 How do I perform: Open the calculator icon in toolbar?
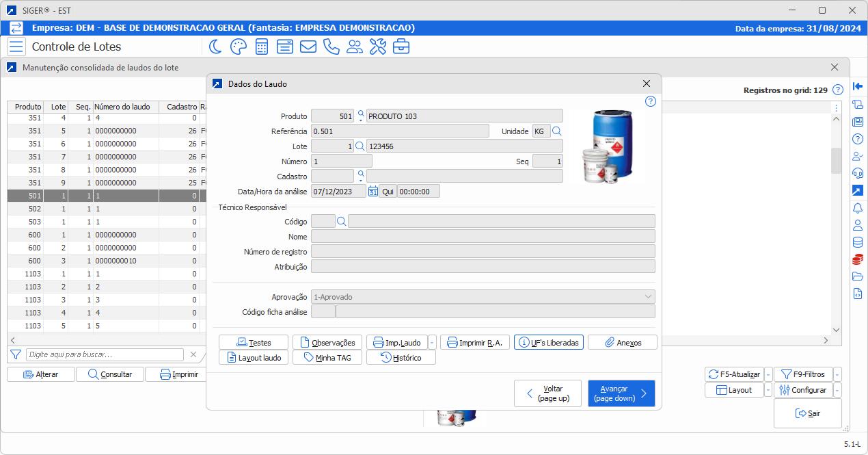(x=261, y=47)
